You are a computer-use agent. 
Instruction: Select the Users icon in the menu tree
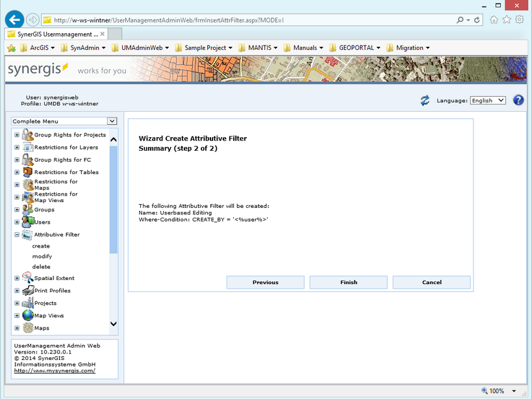tap(27, 222)
